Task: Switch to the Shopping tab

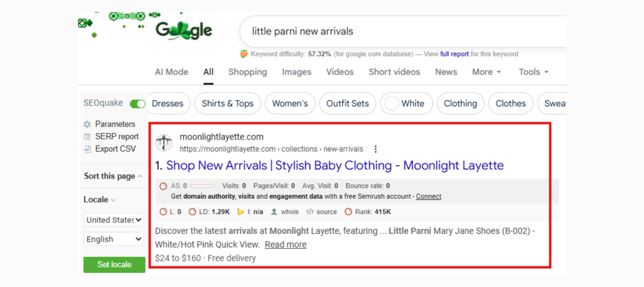Action: (x=248, y=72)
